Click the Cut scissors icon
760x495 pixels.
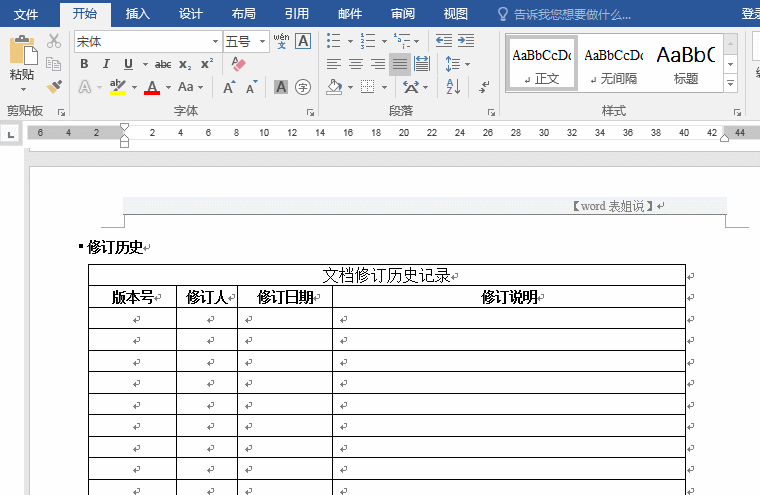pyautogui.click(x=54, y=41)
